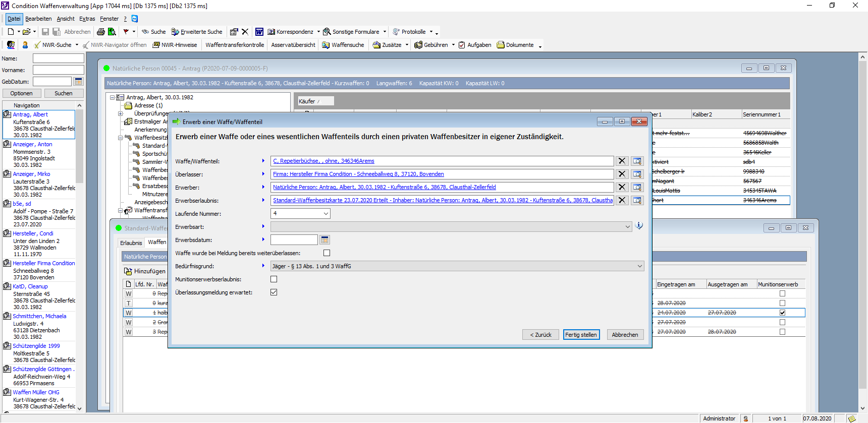Open the Erwerber link for Antrag, Albert
The image size is (868, 423).
(x=384, y=187)
